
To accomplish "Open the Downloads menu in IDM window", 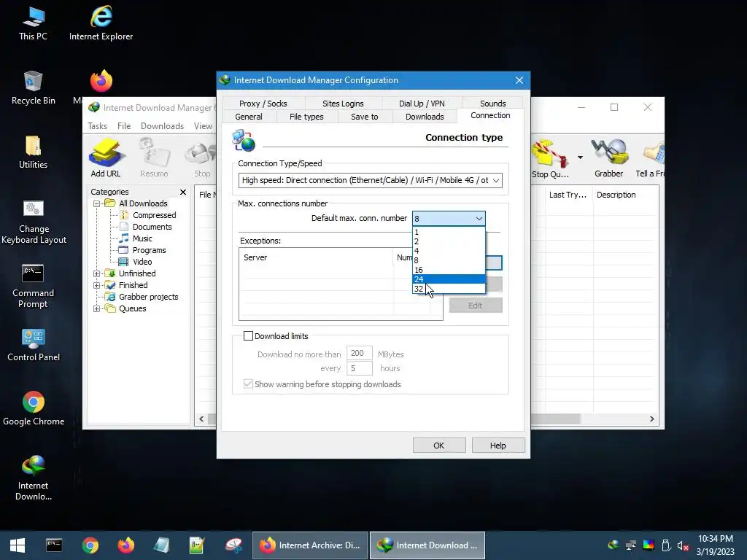I will pos(162,125).
